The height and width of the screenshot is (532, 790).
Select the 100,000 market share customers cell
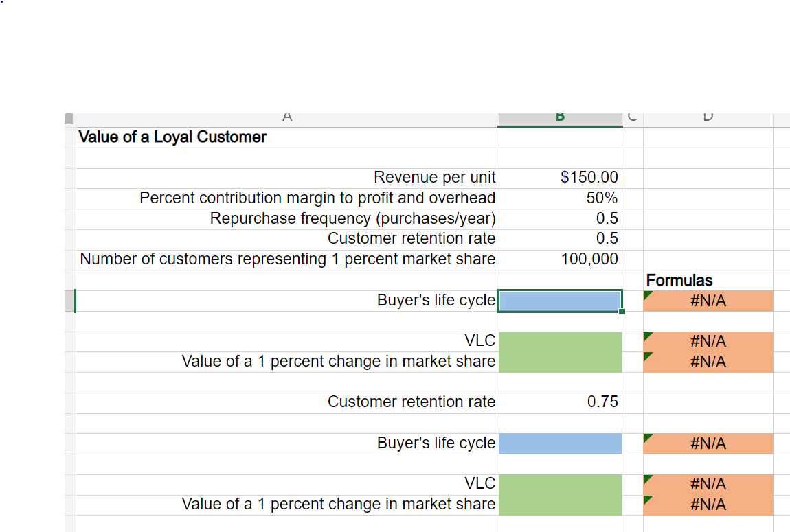(x=559, y=259)
